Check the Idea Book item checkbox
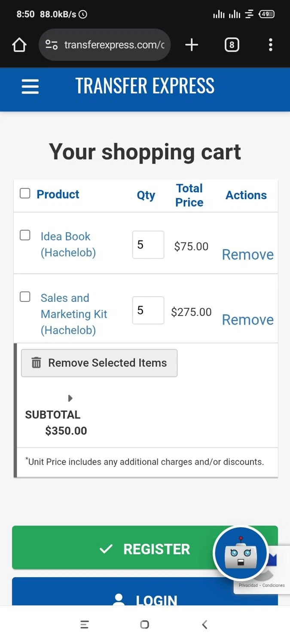Image resolution: width=290 pixels, height=644 pixels. pyautogui.click(x=25, y=235)
